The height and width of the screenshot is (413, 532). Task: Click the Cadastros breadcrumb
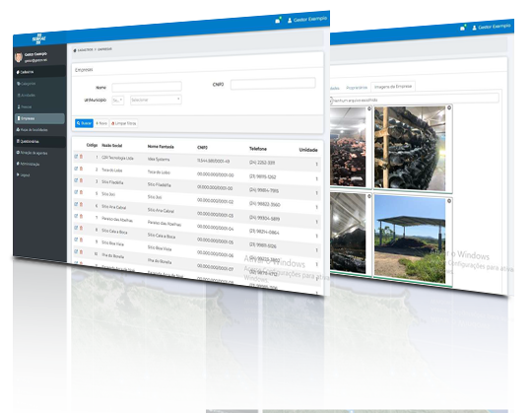[x=84, y=50]
